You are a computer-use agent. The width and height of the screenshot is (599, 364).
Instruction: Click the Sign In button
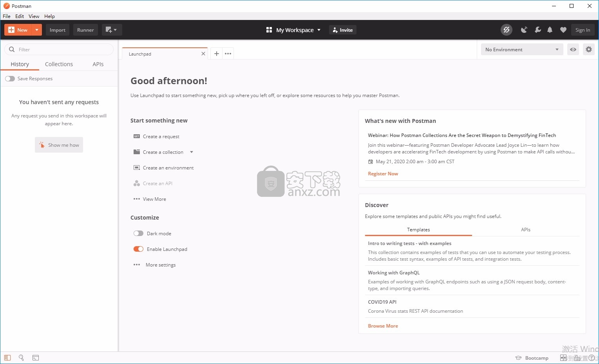pos(583,30)
